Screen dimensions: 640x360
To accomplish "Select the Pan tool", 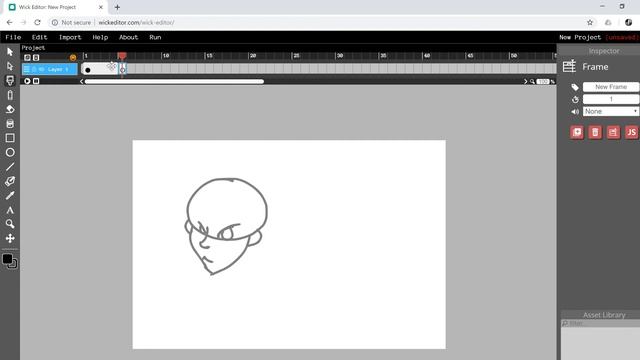I will coord(10,238).
